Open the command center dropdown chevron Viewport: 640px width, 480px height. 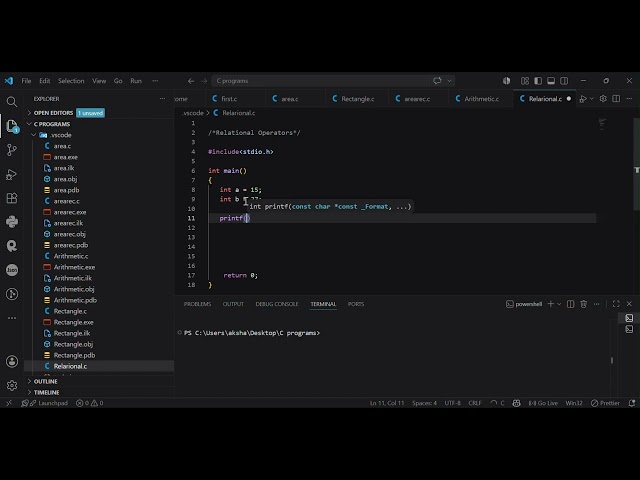(449, 81)
